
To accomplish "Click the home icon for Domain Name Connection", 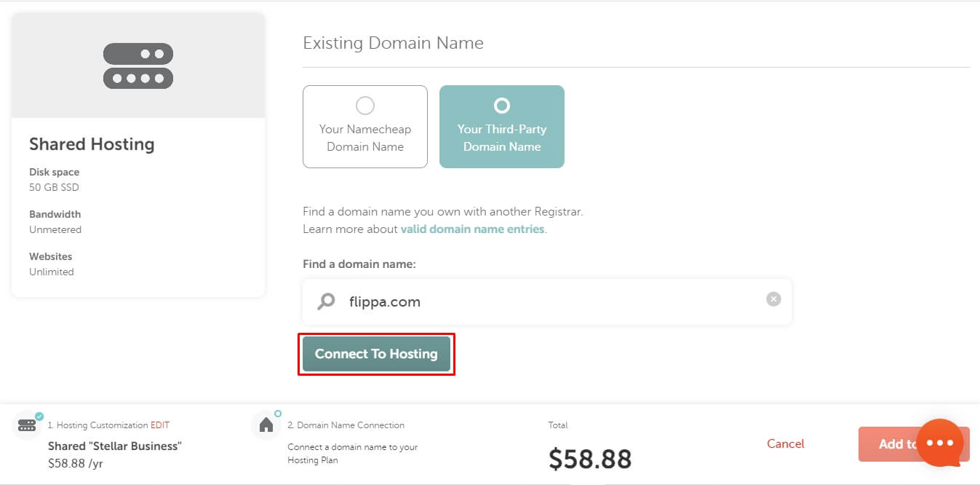I will pyautogui.click(x=266, y=425).
